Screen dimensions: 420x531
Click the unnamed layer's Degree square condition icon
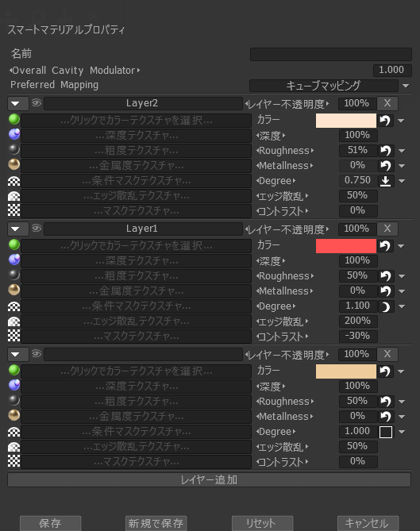[x=385, y=432]
